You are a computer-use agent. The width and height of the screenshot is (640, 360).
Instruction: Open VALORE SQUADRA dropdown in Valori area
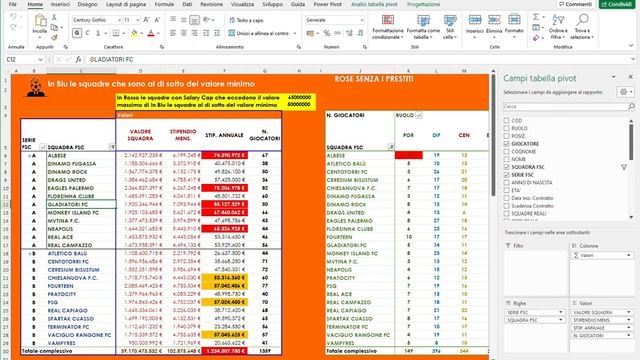click(x=629, y=312)
